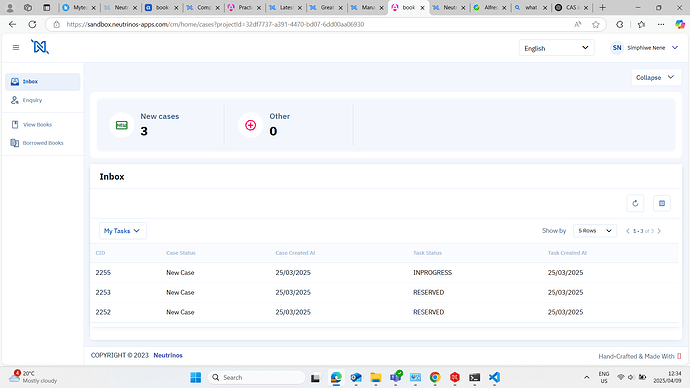Switch to the Alfresco browser tab
The width and height of the screenshot is (690, 388).
click(x=490, y=7)
